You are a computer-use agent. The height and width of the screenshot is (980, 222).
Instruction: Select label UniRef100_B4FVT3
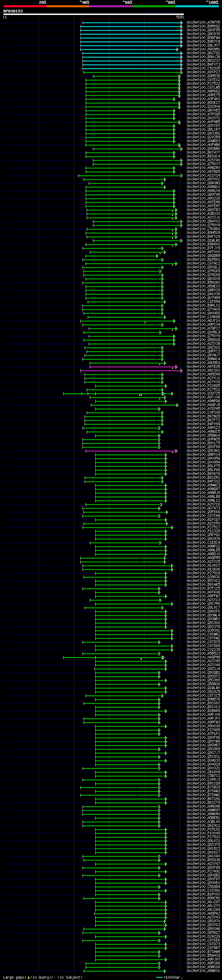coord(203,64)
